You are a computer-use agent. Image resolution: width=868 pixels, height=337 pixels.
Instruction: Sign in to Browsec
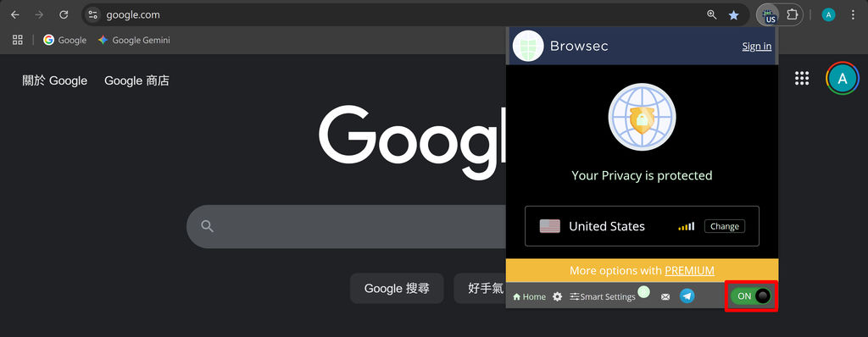(757, 46)
